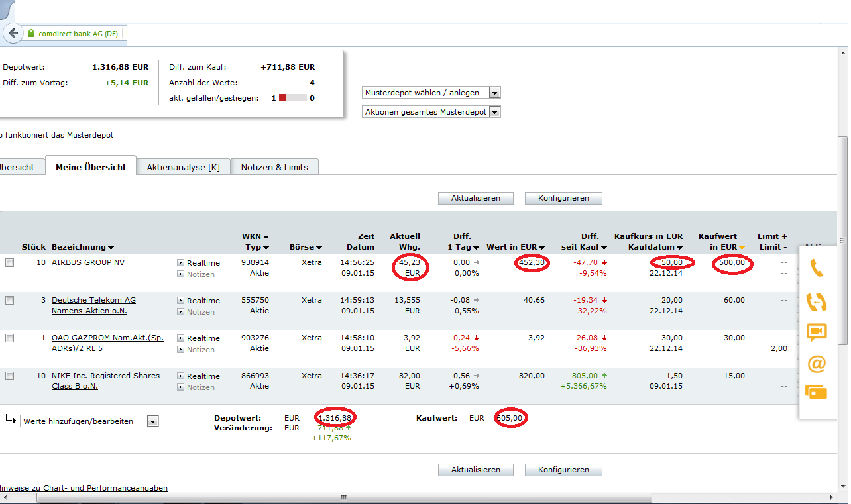Open video chat icon in sidebar
Viewport: 851px width, 504px height.
[x=817, y=332]
